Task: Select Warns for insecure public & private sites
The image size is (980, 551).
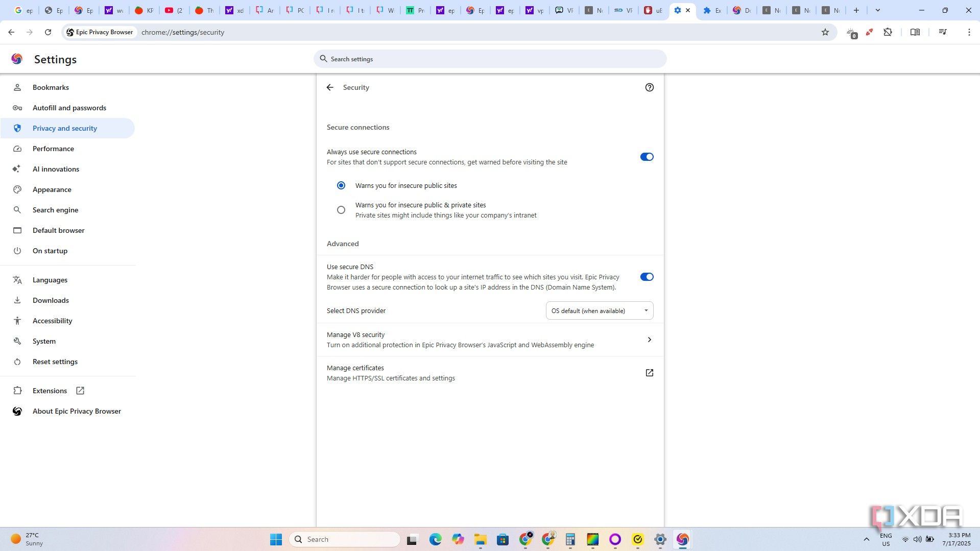Action: click(x=341, y=210)
